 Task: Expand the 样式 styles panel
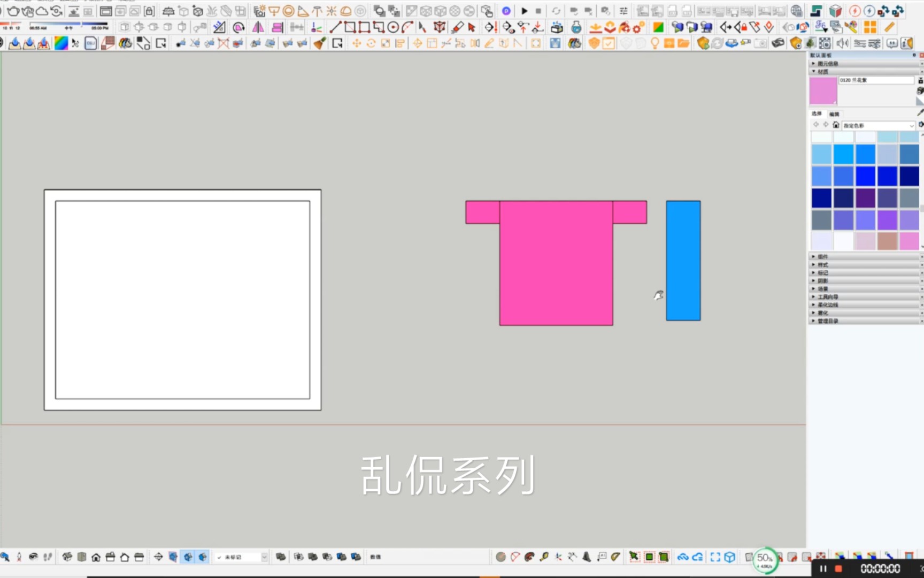point(865,265)
